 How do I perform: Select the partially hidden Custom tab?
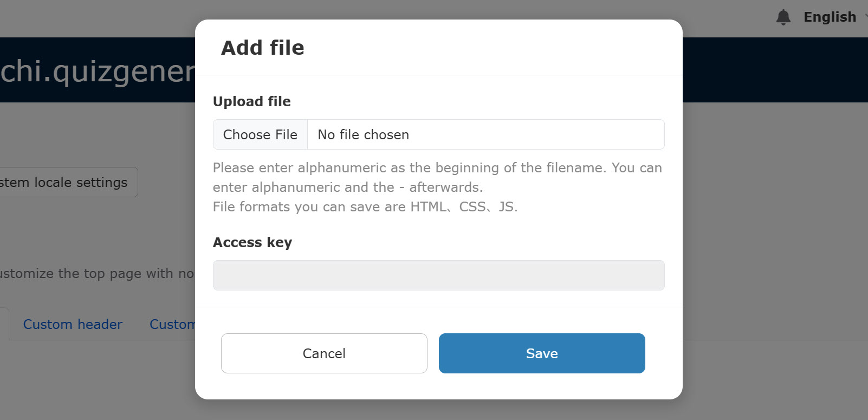pos(172,324)
